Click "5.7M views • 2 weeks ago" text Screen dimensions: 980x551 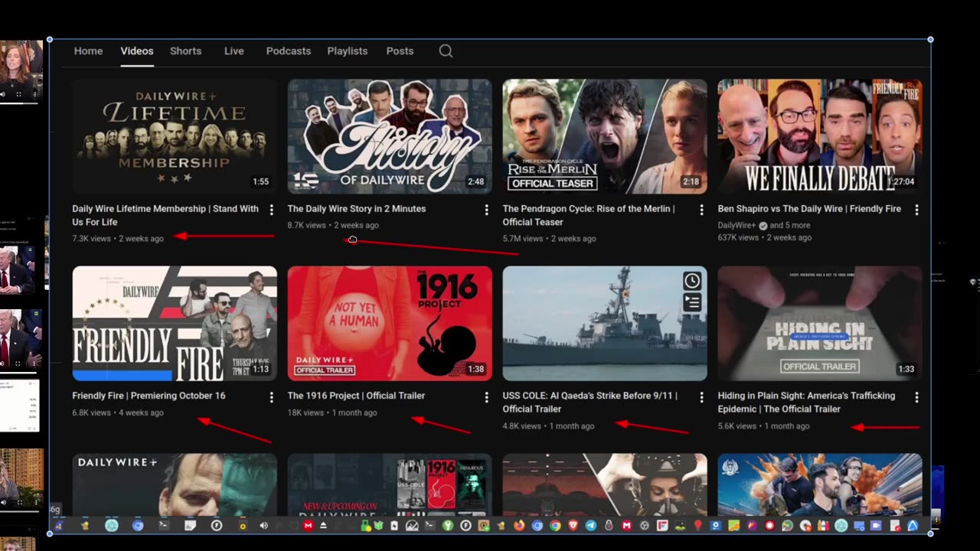[x=549, y=239]
